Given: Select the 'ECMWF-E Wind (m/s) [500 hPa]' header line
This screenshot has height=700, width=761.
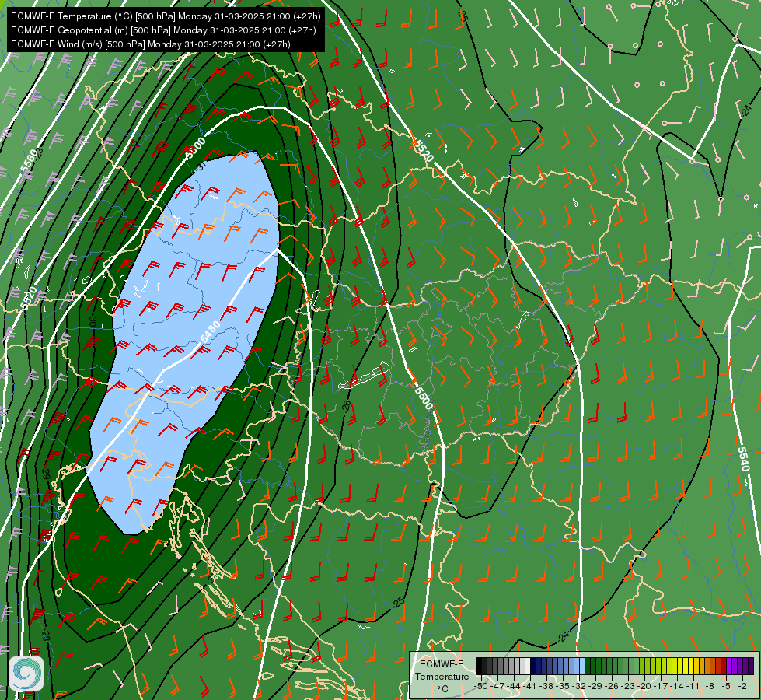Looking at the screenshot, I should click(x=151, y=44).
